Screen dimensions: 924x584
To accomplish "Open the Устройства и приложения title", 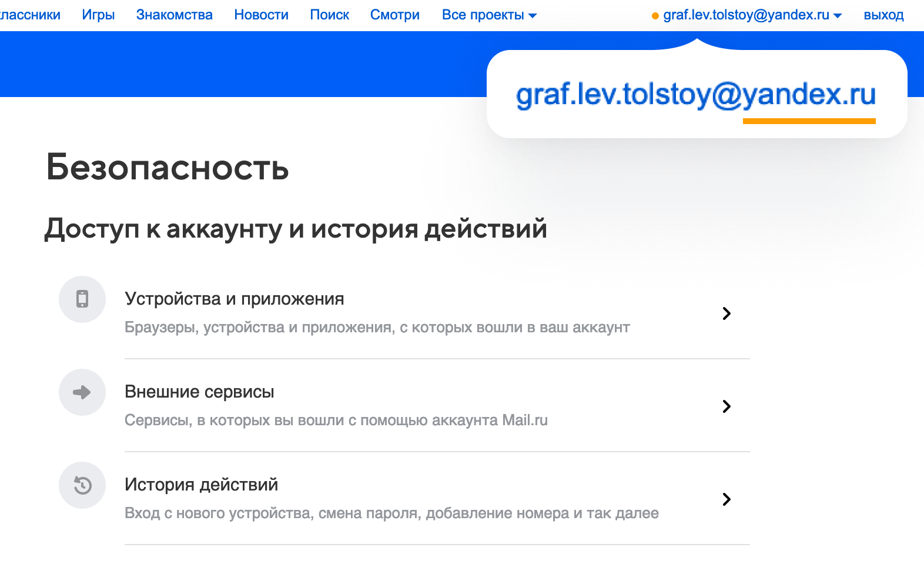I will (x=235, y=299).
